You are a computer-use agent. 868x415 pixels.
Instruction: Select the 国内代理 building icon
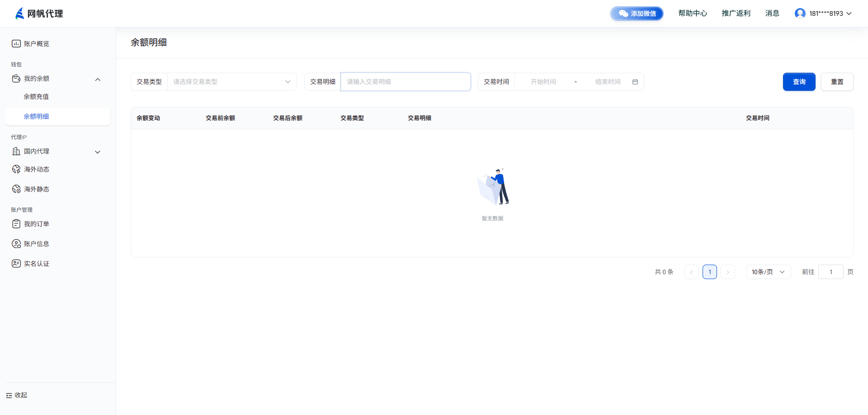coord(16,151)
